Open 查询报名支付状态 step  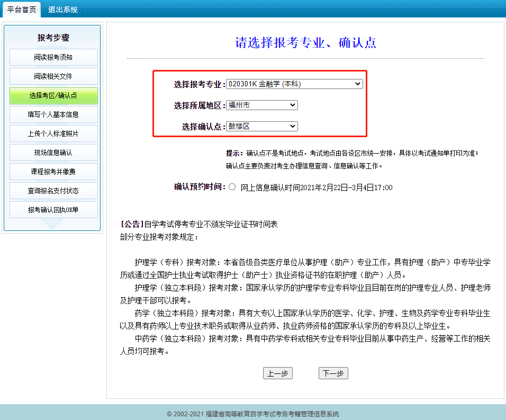[53, 191]
